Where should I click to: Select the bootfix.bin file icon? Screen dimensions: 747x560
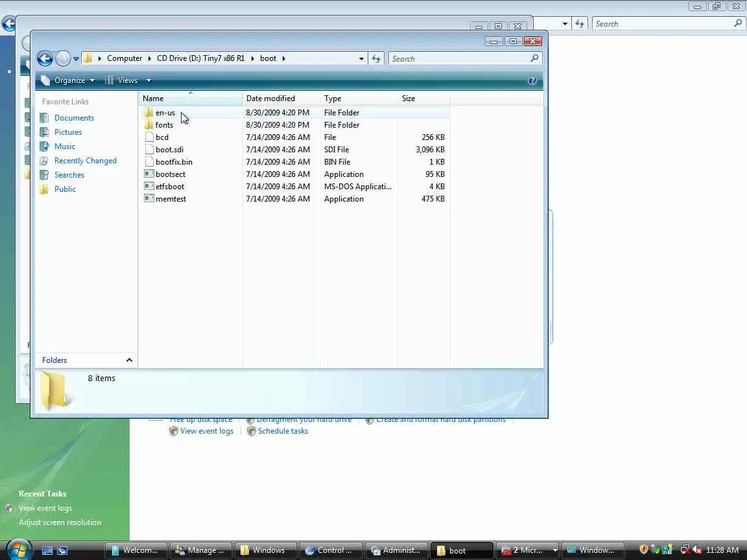pyautogui.click(x=148, y=162)
